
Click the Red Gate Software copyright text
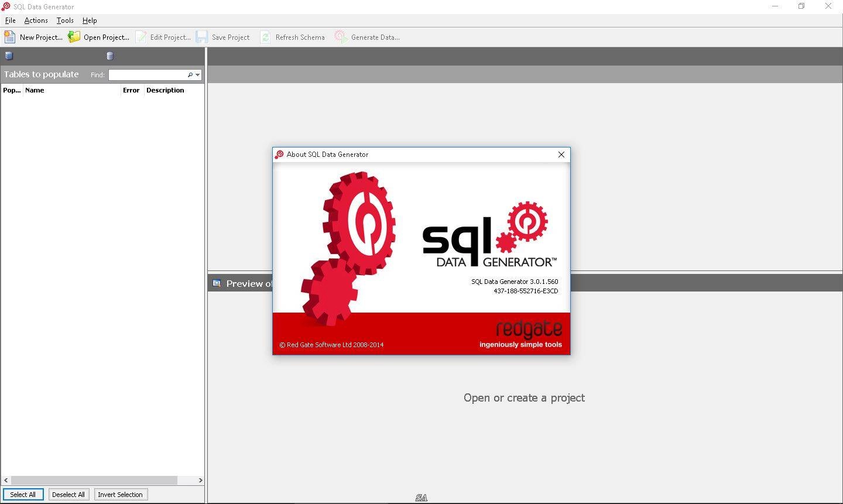tap(331, 345)
